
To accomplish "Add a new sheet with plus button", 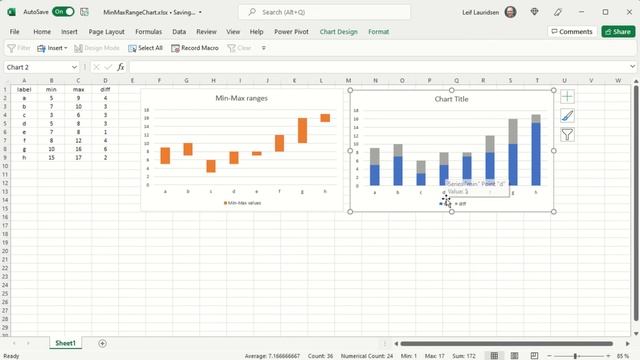I will point(102,344).
